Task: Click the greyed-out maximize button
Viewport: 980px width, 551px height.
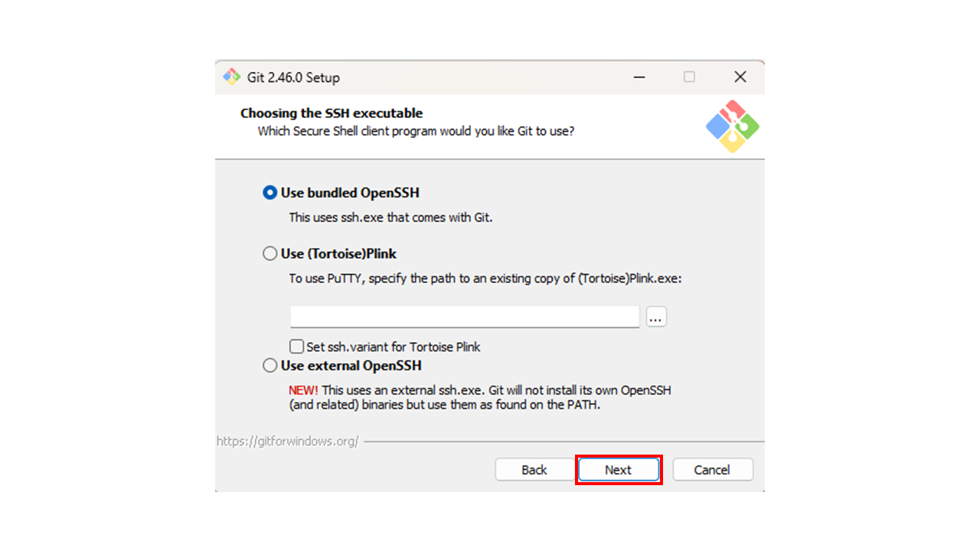Action: point(689,77)
